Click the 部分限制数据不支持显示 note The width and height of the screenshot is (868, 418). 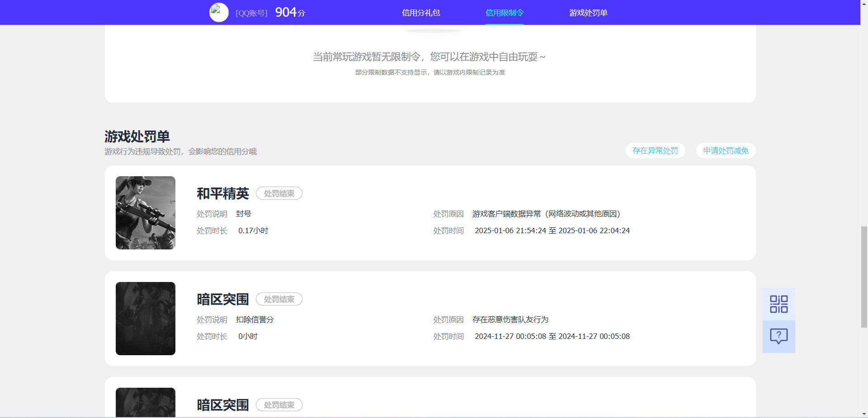[430, 72]
